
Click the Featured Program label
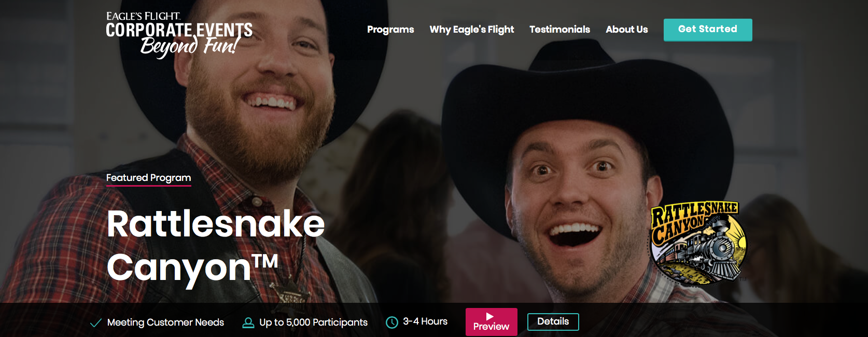pyautogui.click(x=149, y=178)
